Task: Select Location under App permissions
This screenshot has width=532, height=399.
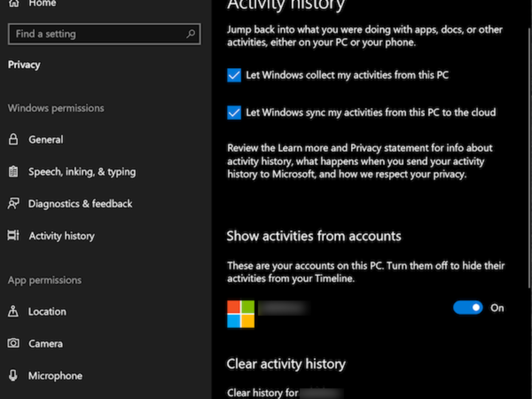Action: coord(47,312)
